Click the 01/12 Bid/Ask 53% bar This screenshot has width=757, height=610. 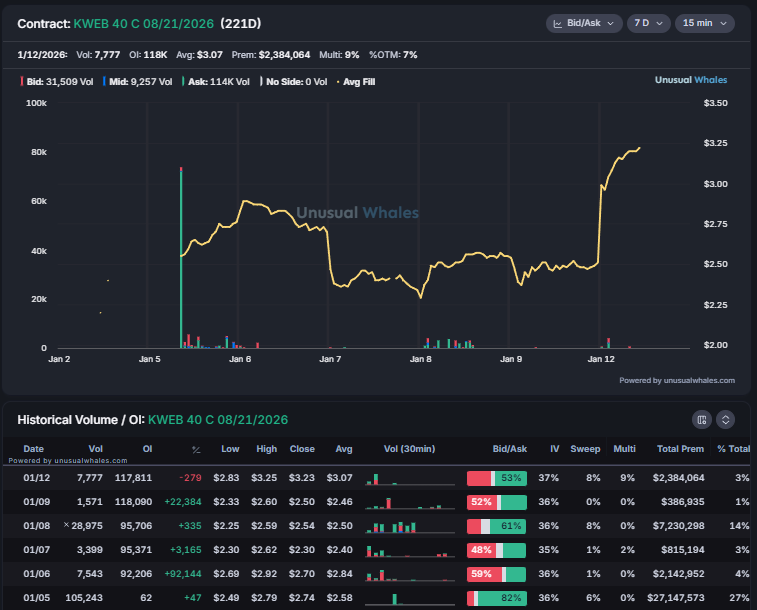[x=497, y=478]
